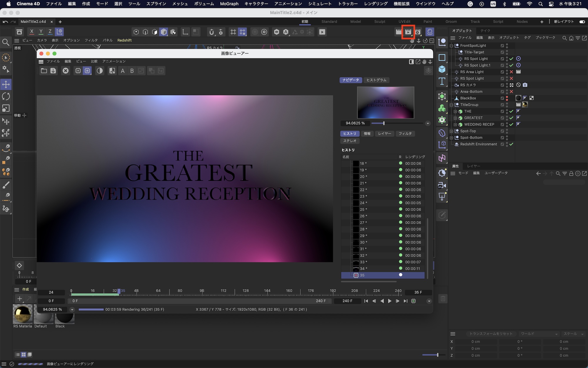
Task: Open the MoGraph menu
Action: click(229, 4)
